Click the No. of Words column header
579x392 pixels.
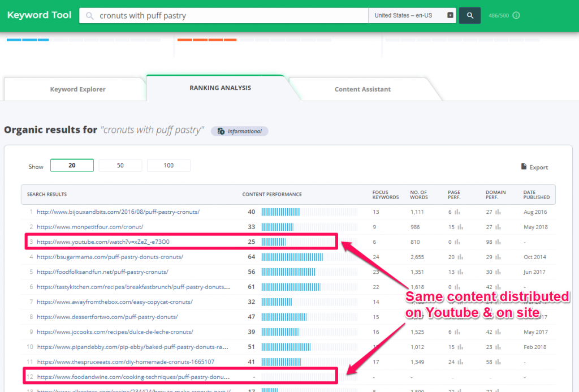click(419, 195)
